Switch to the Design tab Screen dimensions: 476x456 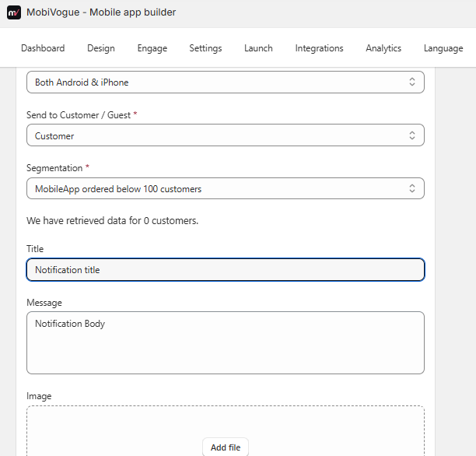pos(101,48)
